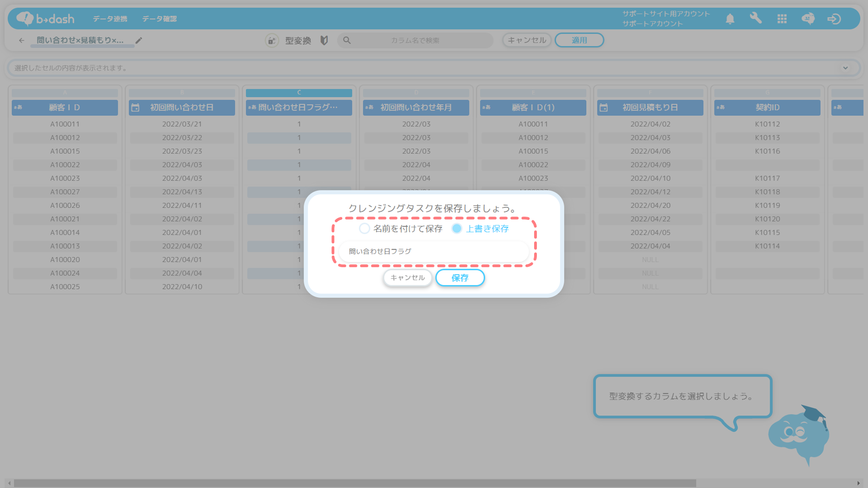This screenshot has width=868, height=488.
Task: Select 名前を付けて保存 radio option
Action: [x=364, y=229]
